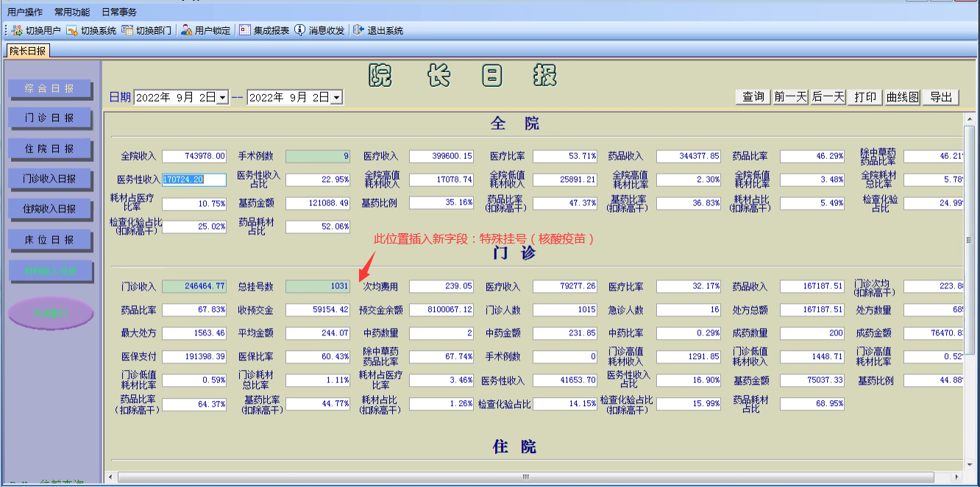
Task: Click the 成药数量 field showing 200
Action: [812, 333]
